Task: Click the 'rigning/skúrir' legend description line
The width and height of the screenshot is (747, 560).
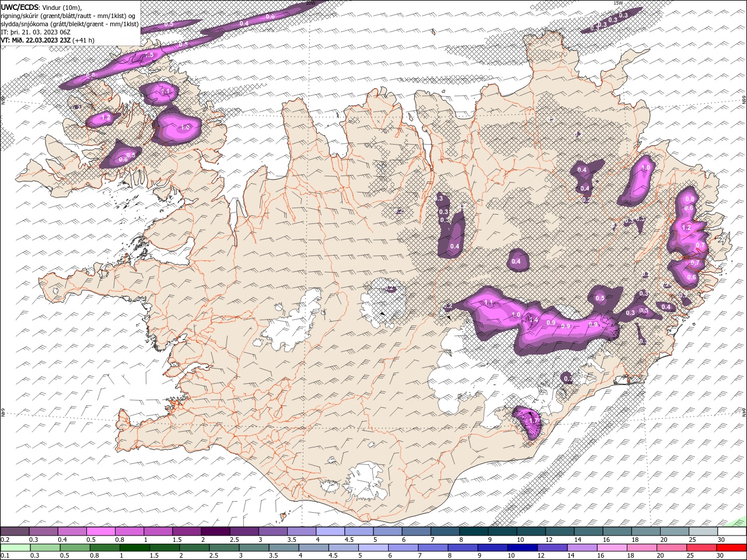Action: (x=68, y=16)
